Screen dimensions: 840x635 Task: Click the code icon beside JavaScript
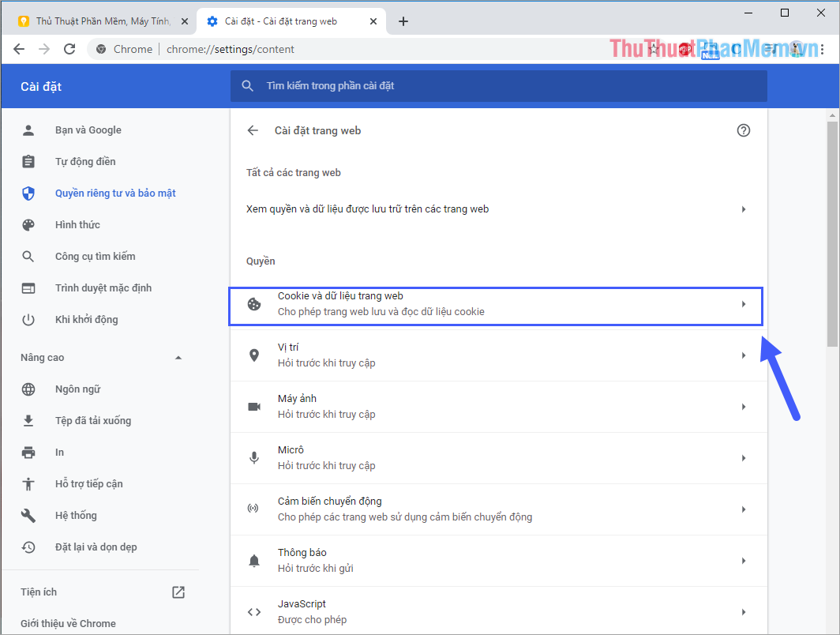(253, 611)
